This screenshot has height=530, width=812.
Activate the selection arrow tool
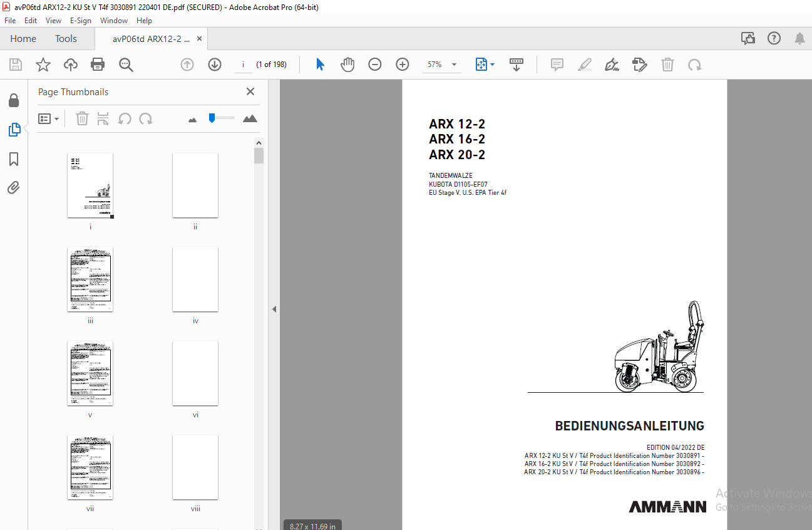(320, 65)
